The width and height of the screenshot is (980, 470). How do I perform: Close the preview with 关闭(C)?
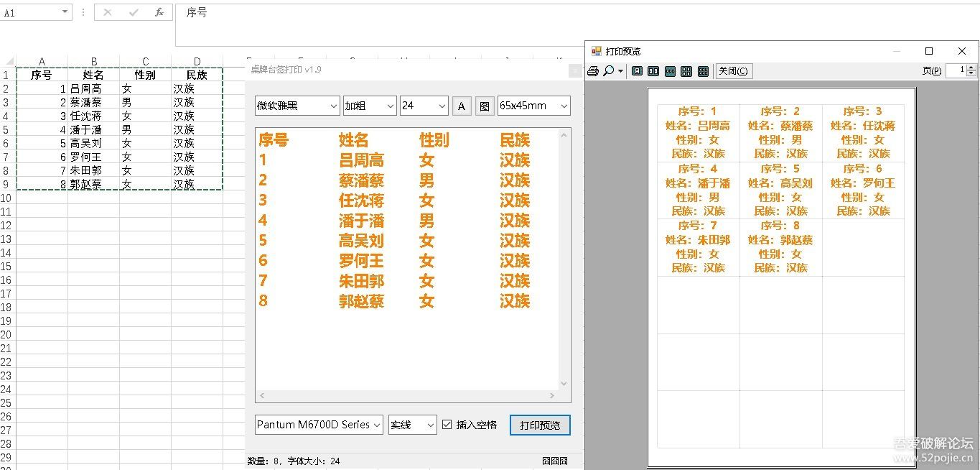pyautogui.click(x=733, y=70)
